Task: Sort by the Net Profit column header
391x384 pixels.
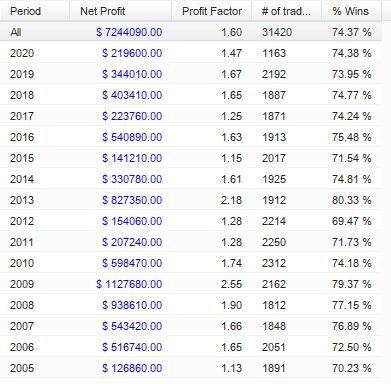Action: pos(121,11)
